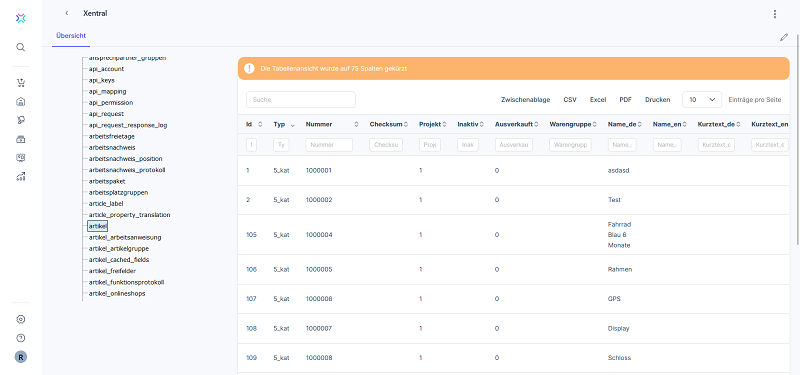The width and height of the screenshot is (800, 375).
Task: Export the table as PDF
Action: click(626, 100)
